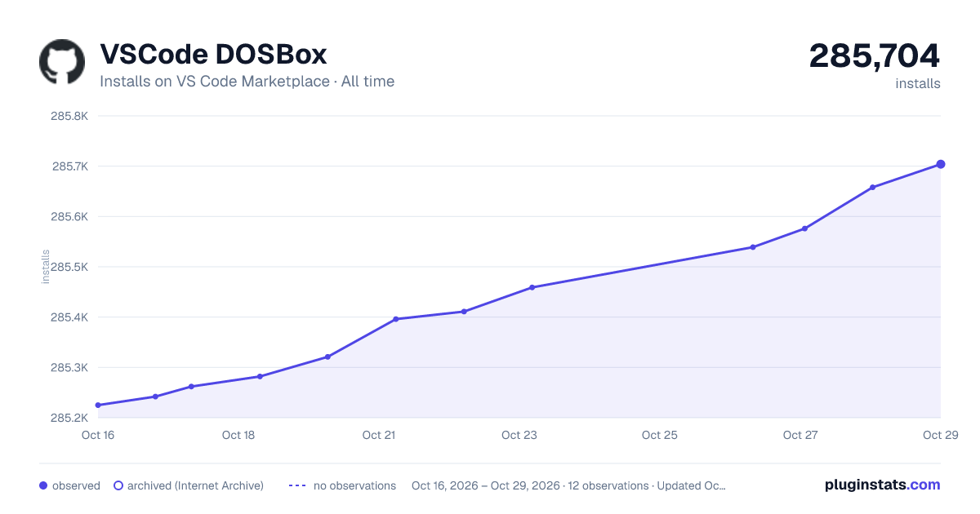Click the Oct 21 x-axis label
Viewport: 980px width, 514px height.
tap(379, 435)
